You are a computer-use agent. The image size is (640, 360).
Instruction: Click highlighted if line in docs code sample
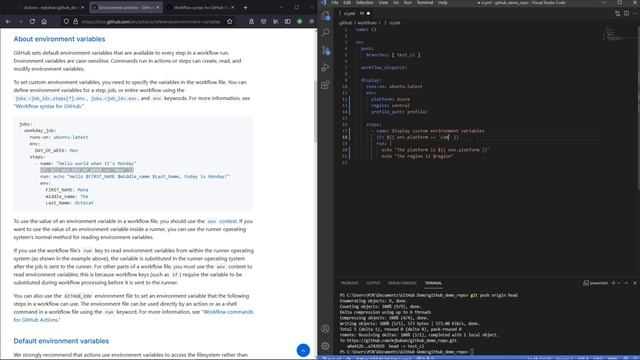[x=87, y=170]
